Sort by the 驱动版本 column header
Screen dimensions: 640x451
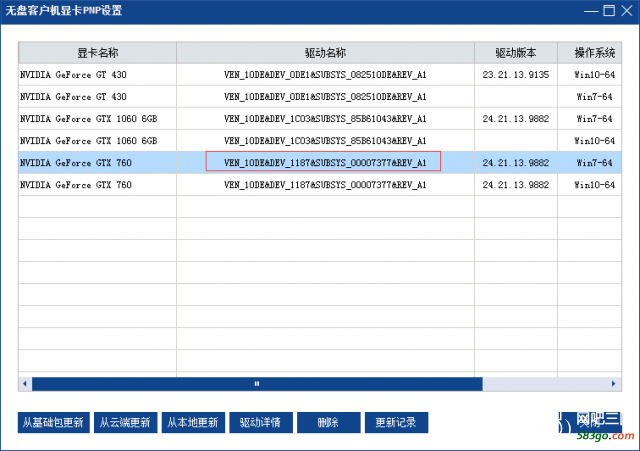point(516,53)
